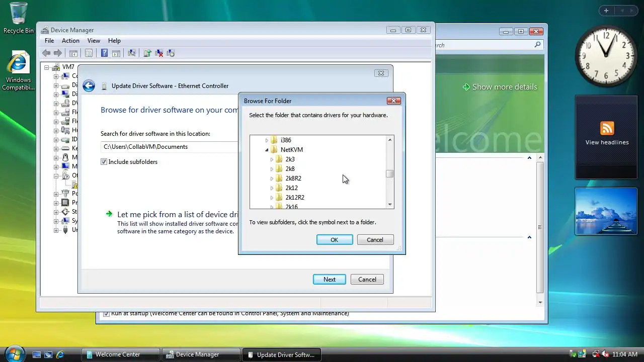644x362 pixels.
Task: Click the add gadget plus button on Sidebar
Action: click(x=606, y=11)
